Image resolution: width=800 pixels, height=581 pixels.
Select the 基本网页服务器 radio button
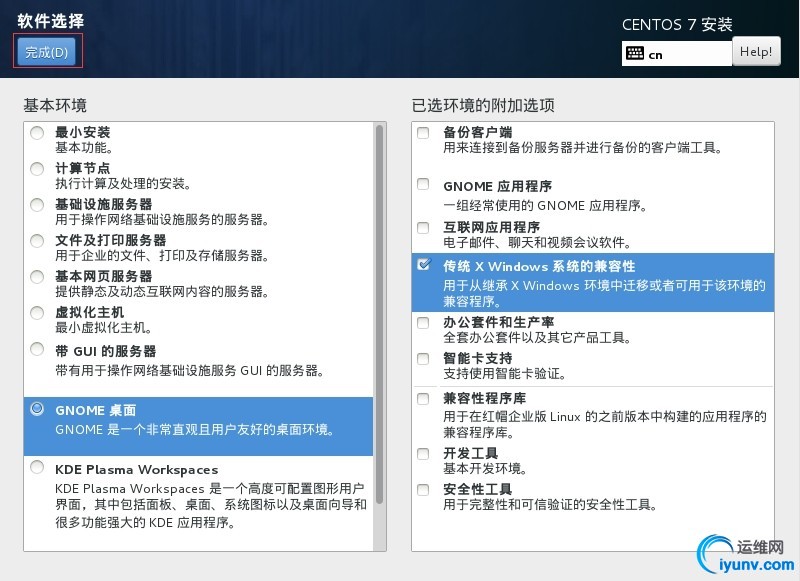pos(37,277)
